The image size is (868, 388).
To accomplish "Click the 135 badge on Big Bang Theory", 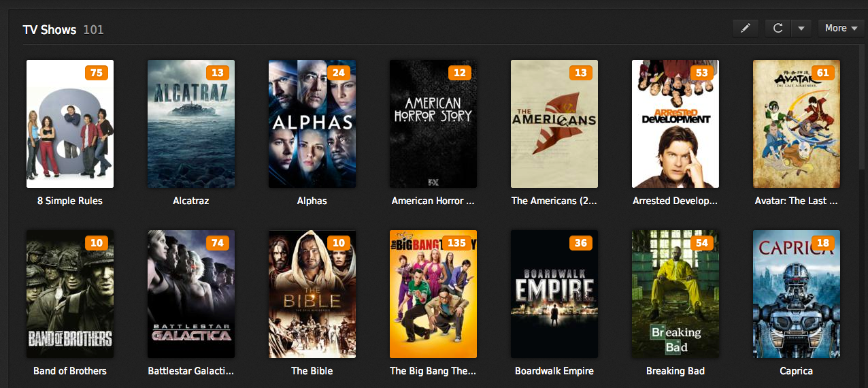I will [456, 243].
